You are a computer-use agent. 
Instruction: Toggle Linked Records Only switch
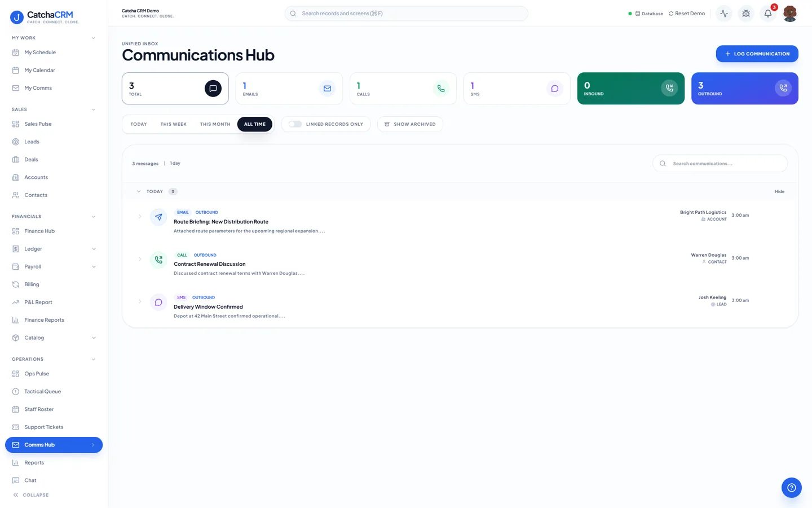295,124
